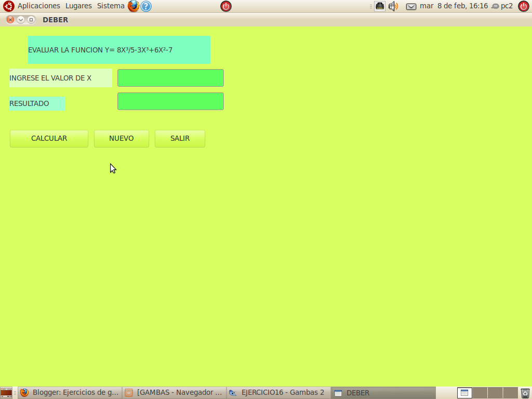Screen dimensions: 532x399
Task: Click the NUEVO button
Action: 122,138
